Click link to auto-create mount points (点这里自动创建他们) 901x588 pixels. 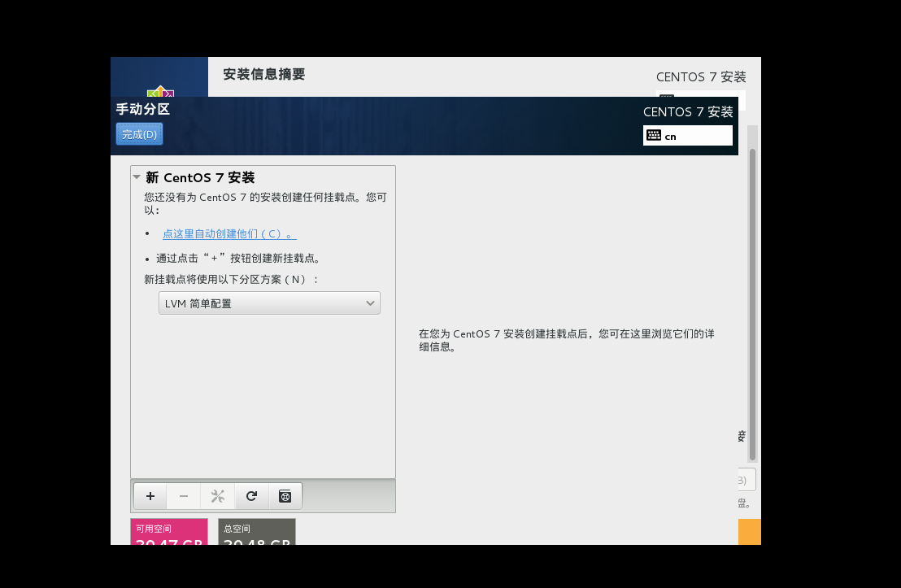tap(229, 234)
